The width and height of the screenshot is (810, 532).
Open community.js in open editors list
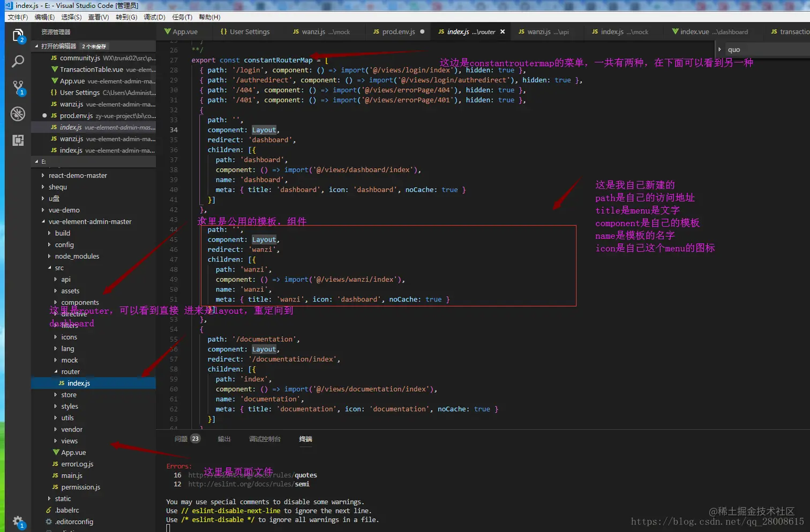tap(94, 58)
